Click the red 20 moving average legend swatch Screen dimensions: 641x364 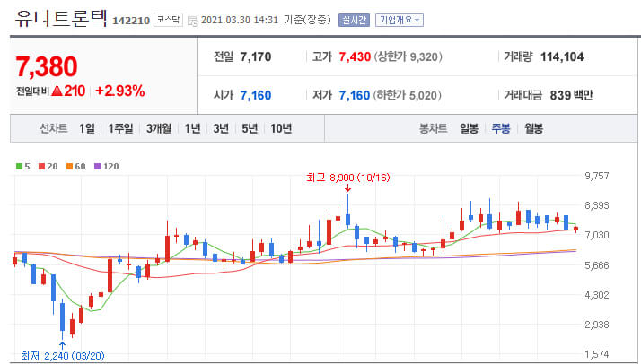(41, 167)
